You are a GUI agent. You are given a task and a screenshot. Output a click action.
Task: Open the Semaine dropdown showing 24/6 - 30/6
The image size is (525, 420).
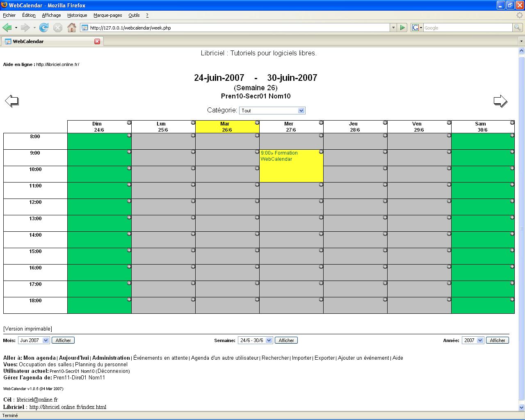pyautogui.click(x=255, y=340)
